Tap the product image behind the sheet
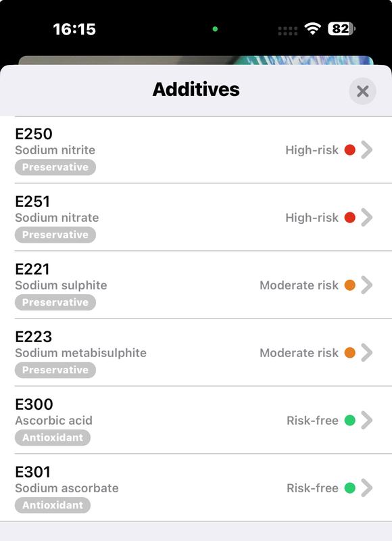The height and width of the screenshot is (541, 392). [196, 60]
